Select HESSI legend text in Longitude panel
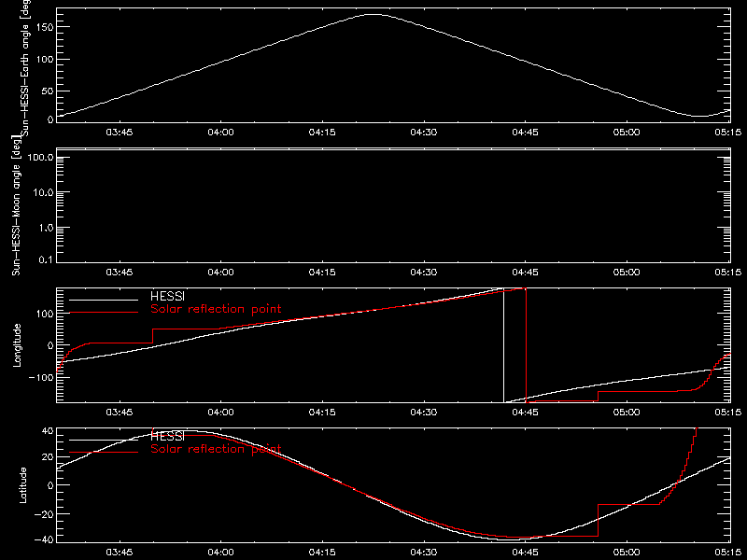Screen dimensions: 747x560 coord(167,296)
